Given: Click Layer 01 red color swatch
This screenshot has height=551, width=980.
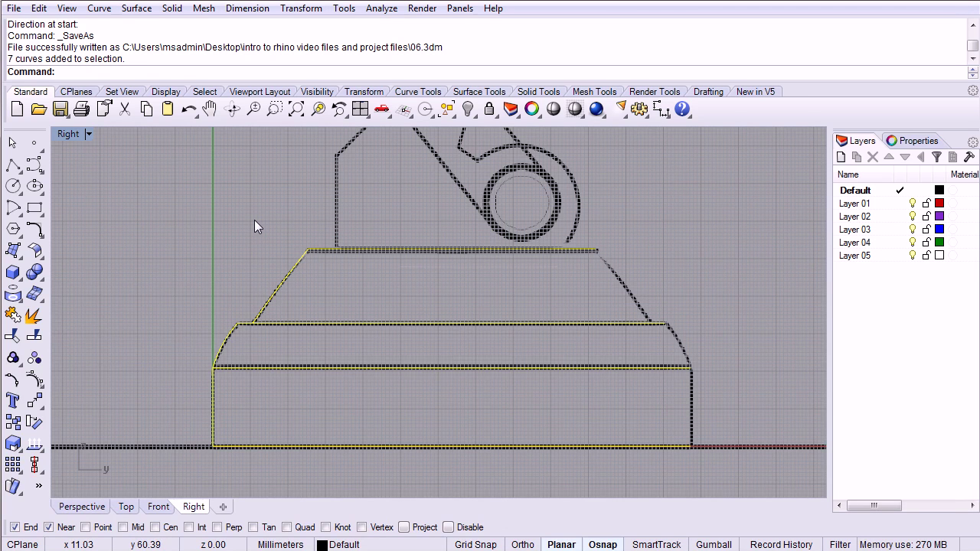Looking at the screenshot, I should click(x=939, y=204).
